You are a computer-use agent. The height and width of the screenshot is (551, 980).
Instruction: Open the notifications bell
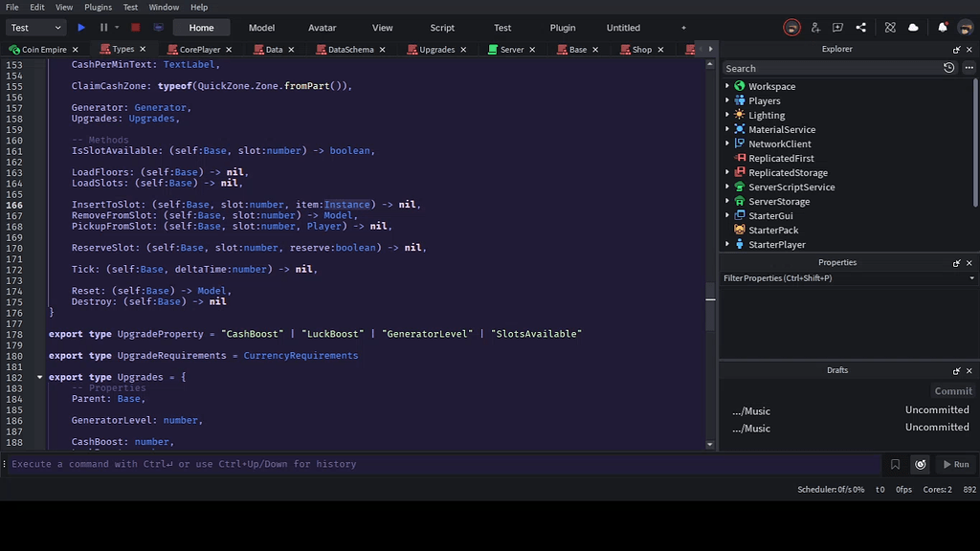(943, 28)
